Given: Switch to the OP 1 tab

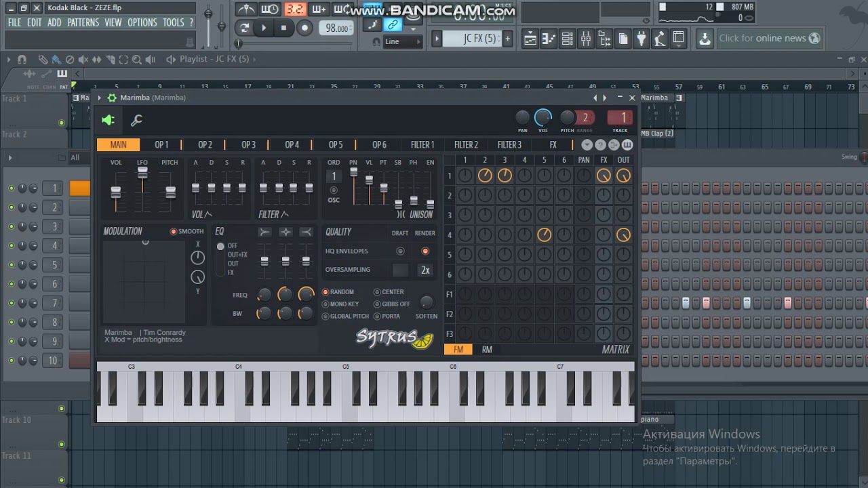Looking at the screenshot, I should tap(161, 144).
